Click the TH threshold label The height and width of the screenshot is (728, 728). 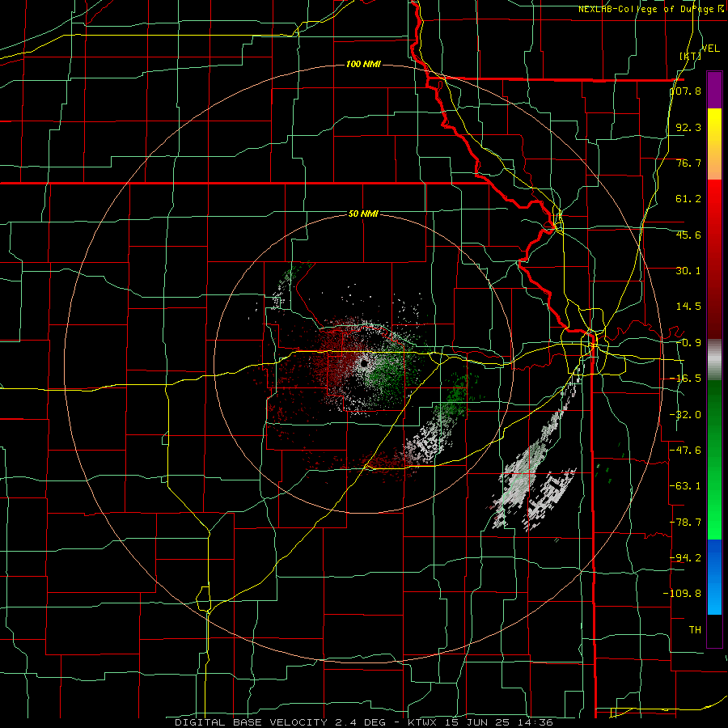[x=695, y=630]
